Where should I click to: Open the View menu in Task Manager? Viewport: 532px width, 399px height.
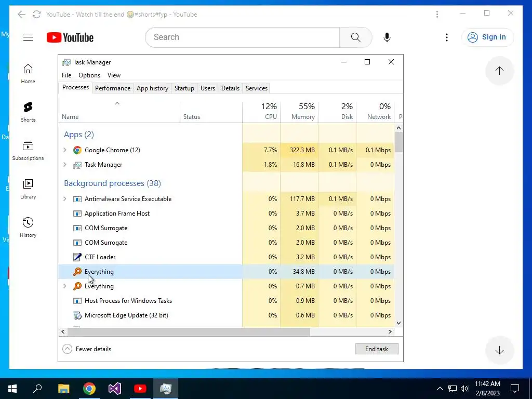(x=114, y=75)
